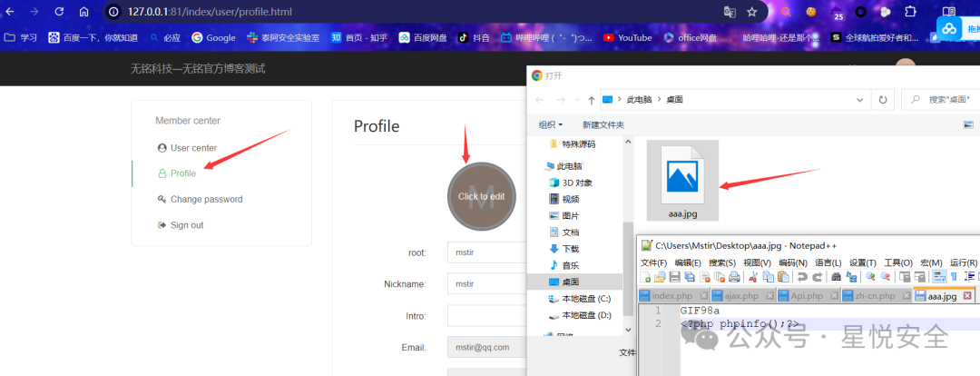Click the site title 无铭科技—无铭官方博客测试
980x376 pixels.
(x=198, y=69)
